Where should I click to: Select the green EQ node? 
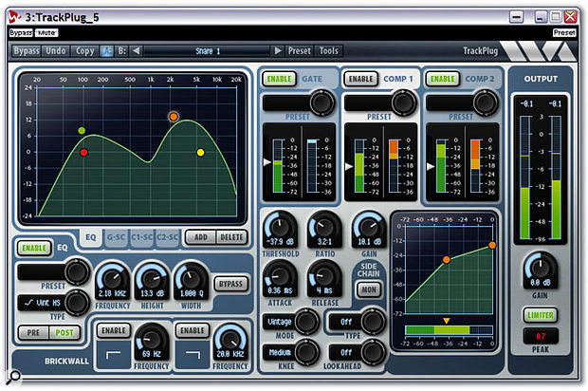pos(82,131)
